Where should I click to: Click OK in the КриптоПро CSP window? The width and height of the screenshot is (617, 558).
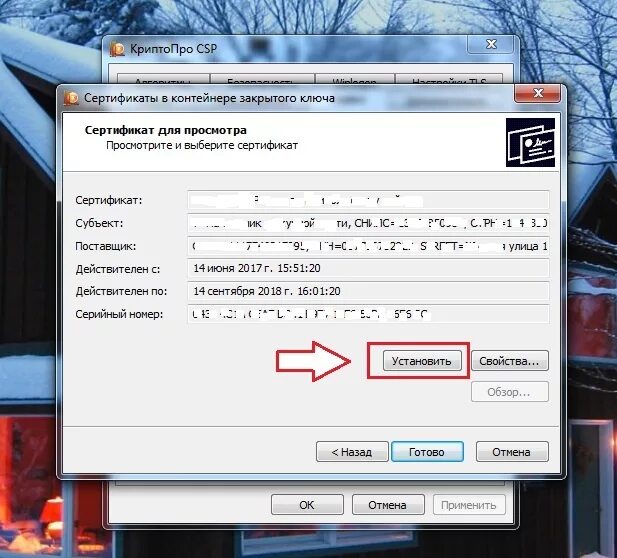[307, 504]
